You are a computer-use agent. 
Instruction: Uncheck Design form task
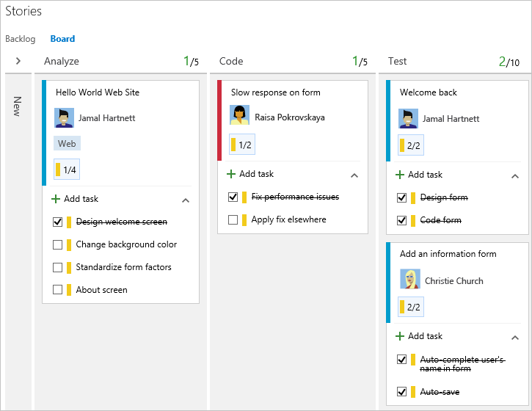[x=401, y=198]
